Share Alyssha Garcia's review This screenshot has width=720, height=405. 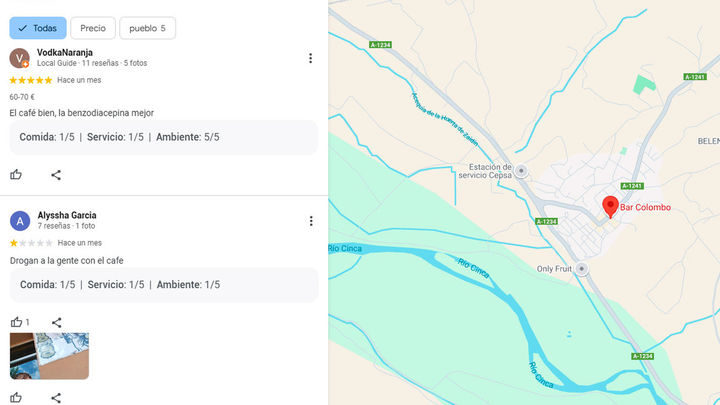point(56,322)
